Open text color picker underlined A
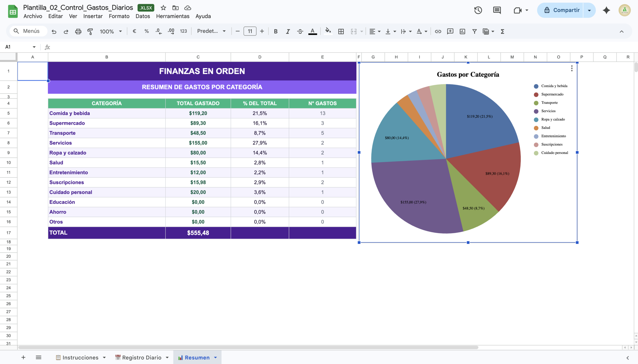This screenshot has width=638, height=364. (x=312, y=32)
